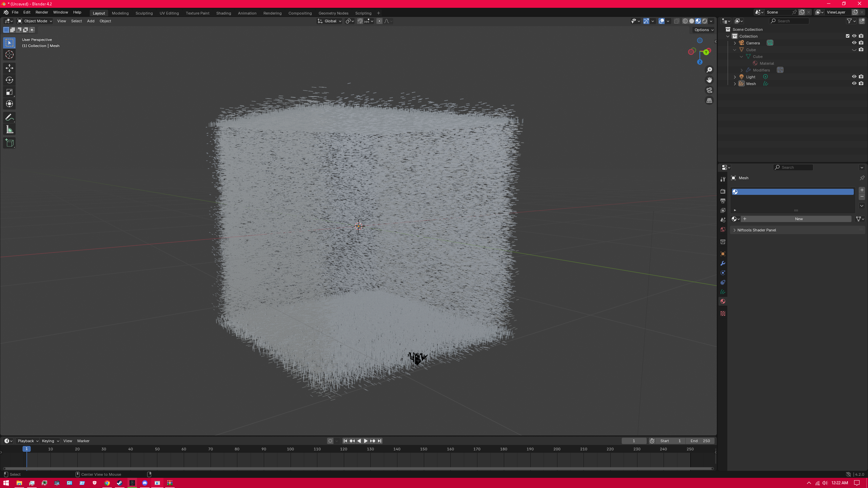Select the Scale tool
868x488 pixels.
pyautogui.click(x=9, y=92)
